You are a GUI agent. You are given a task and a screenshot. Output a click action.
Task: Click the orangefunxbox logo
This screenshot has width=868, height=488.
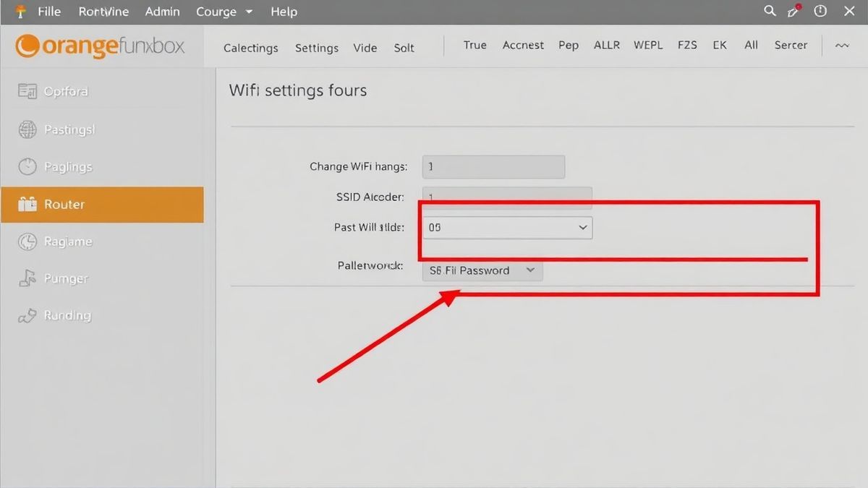point(100,46)
